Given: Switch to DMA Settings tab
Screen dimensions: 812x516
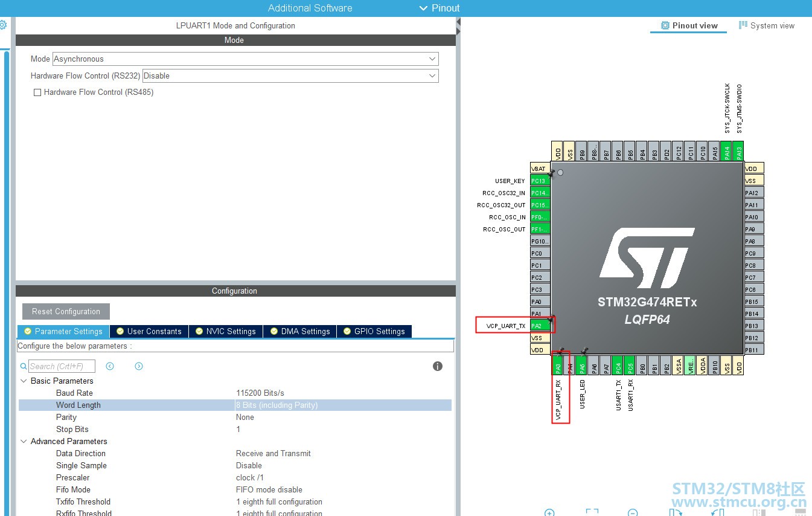Looking at the screenshot, I should coord(300,331).
